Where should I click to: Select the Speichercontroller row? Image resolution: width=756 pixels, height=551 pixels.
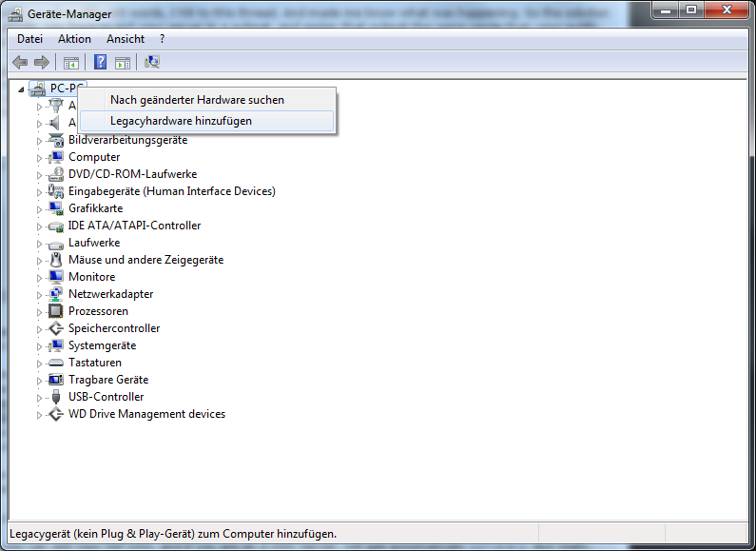pos(114,328)
